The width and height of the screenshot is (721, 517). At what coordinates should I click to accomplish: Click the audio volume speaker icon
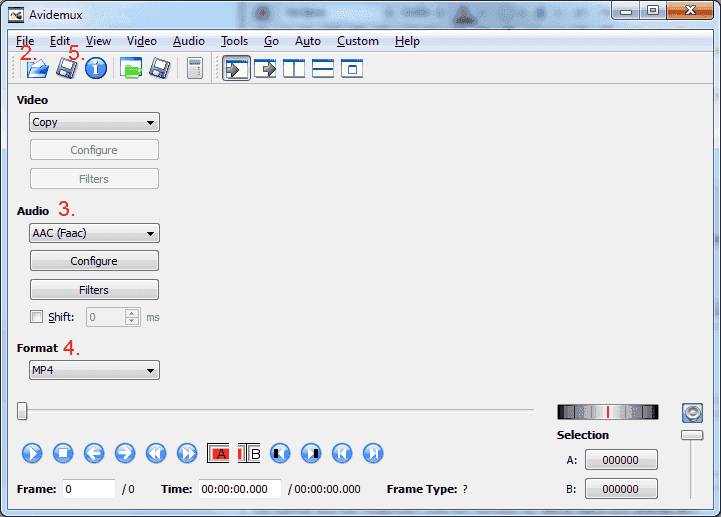(x=692, y=413)
